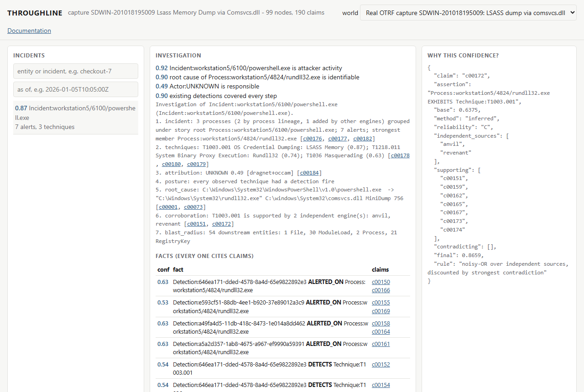Click the "final": 0.8659 value in confidence JSON
The height and width of the screenshot is (392, 584).
[x=458, y=255]
